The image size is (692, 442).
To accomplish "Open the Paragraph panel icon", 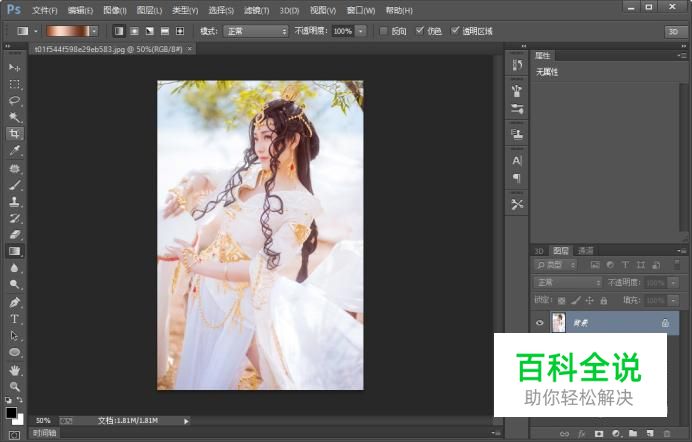I will (x=517, y=178).
